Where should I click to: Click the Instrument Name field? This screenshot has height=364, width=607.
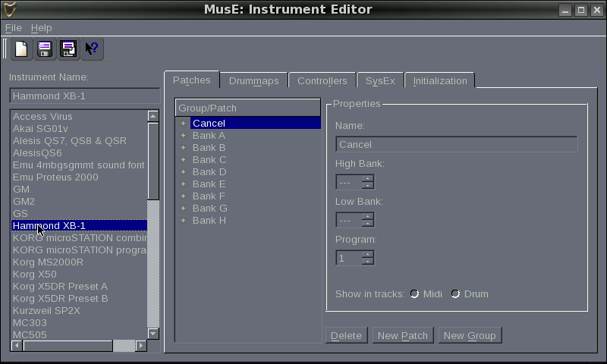[x=85, y=96]
